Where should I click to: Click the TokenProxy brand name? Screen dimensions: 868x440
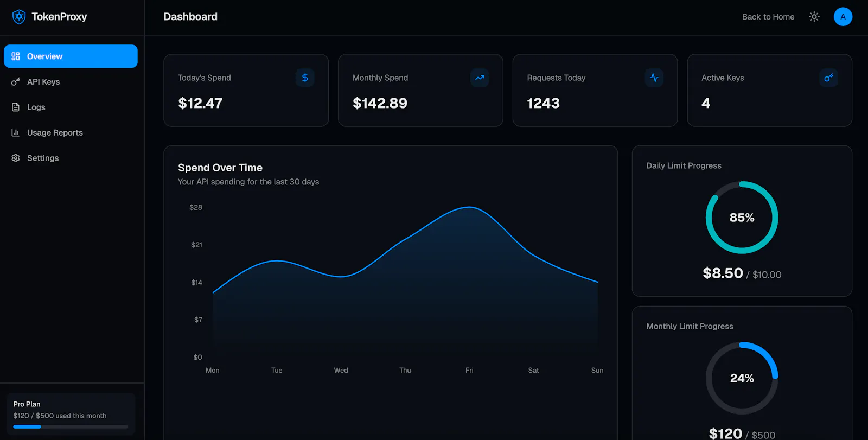59,17
